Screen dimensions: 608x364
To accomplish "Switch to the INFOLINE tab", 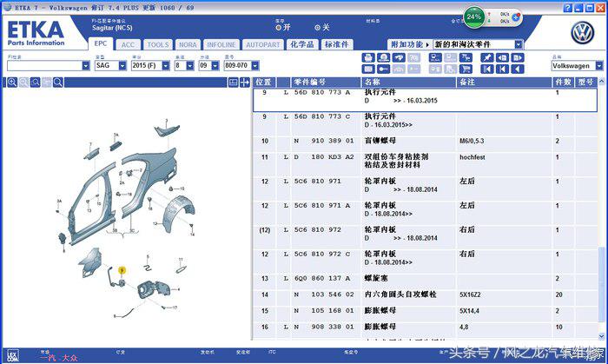I will tap(221, 44).
